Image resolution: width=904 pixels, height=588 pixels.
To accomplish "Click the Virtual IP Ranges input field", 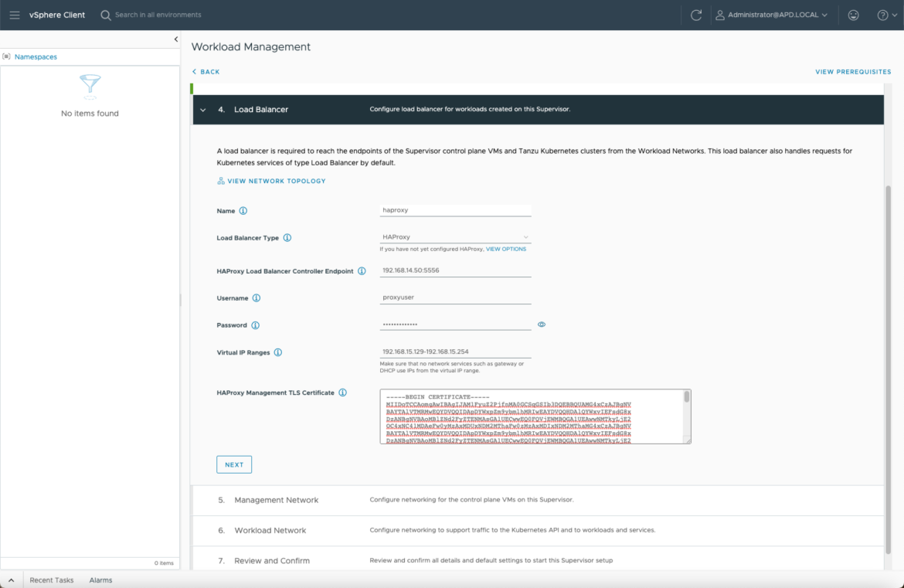I will (455, 352).
